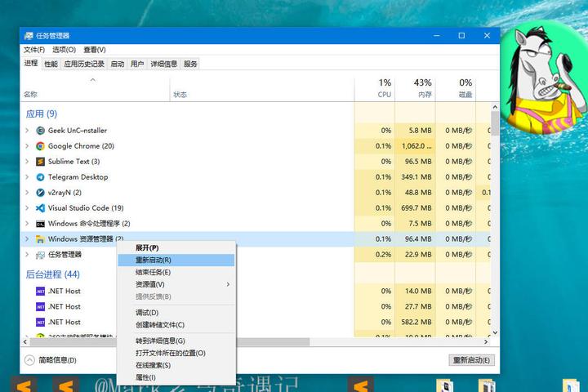Sort by the CPU column header
Viewport: 588px width, 392px height.
(375, 89)
